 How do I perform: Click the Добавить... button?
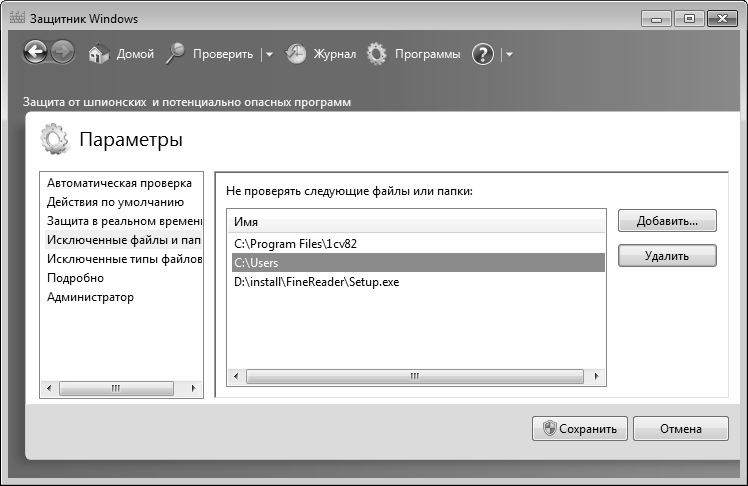click(667, 221)
